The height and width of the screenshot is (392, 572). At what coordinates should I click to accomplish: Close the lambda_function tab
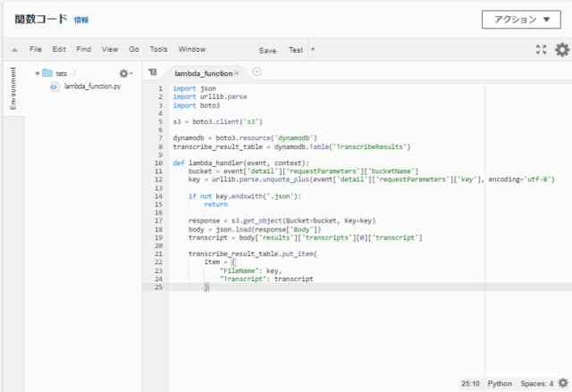(237, 73)
